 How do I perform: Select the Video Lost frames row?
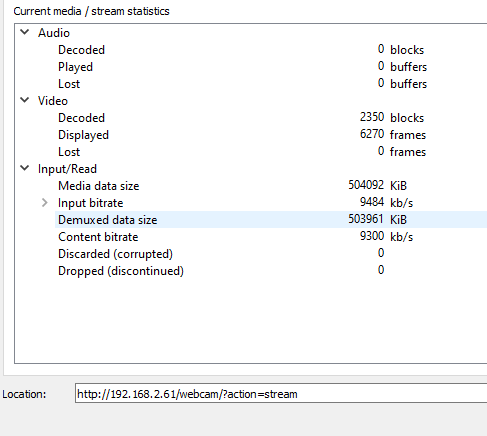[x=271, y=152]
